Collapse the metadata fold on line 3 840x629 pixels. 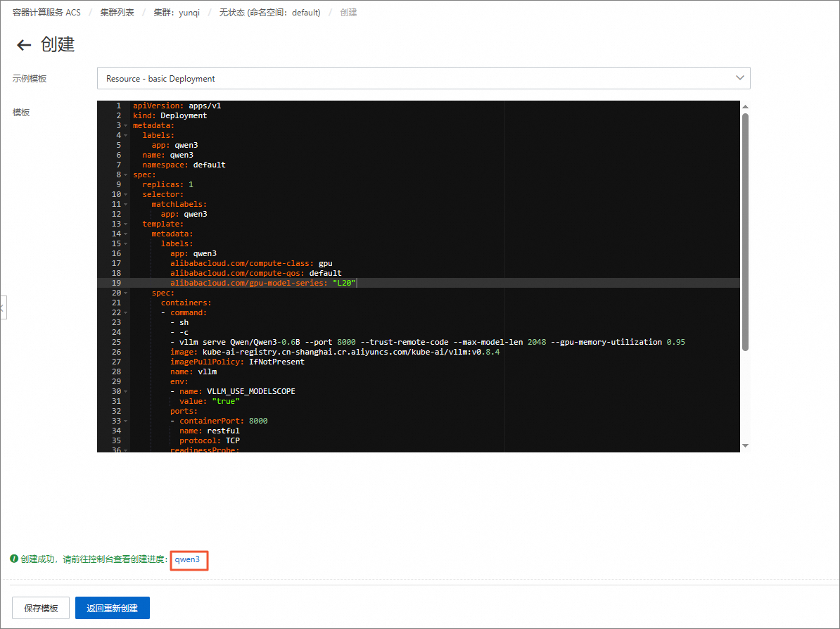(x=126, y=125)
